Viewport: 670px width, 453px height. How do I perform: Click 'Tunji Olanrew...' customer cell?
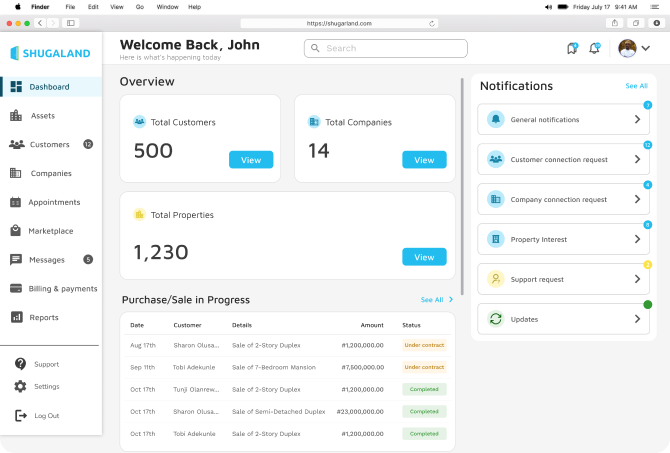click(196, 389)
